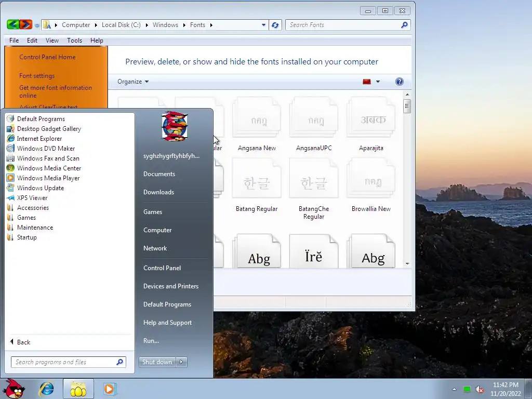Click the muted volume tray icon
Viewport: 532px width, 399px height.
pos(480,390)
